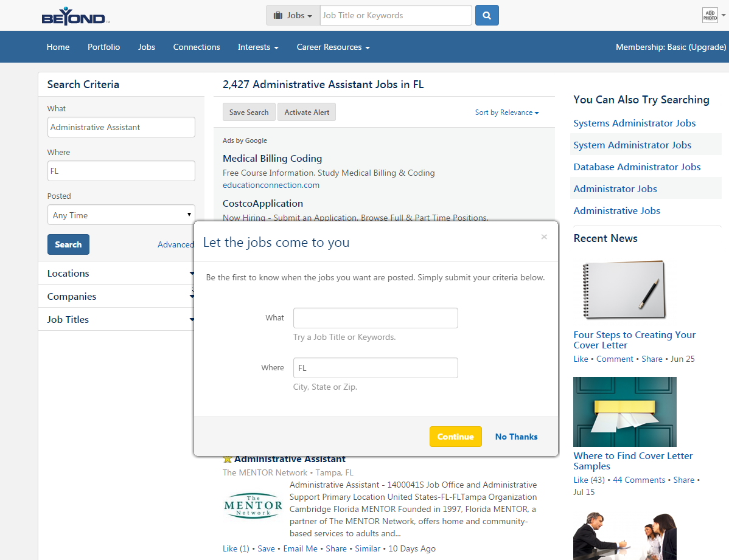Visit the educationconnection.com link
729x560 pixels.
click(271, 185)
